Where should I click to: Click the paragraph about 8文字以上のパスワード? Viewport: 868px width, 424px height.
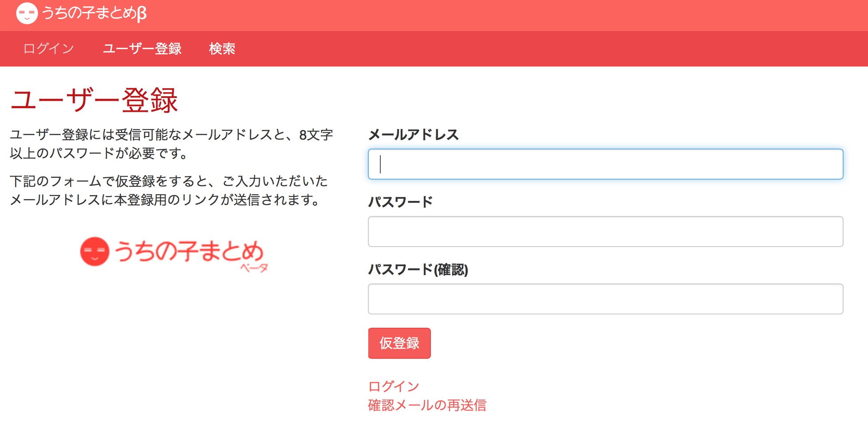point(171,144)
